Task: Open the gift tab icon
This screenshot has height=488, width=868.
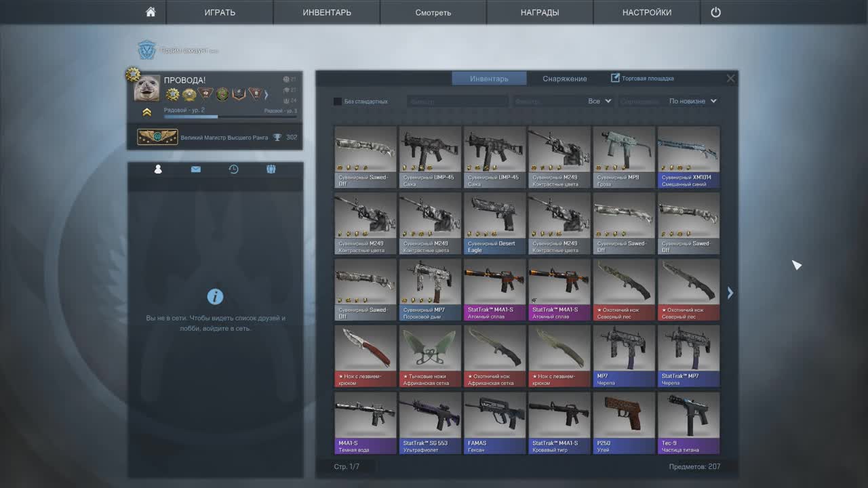Action: coord(271,169)
